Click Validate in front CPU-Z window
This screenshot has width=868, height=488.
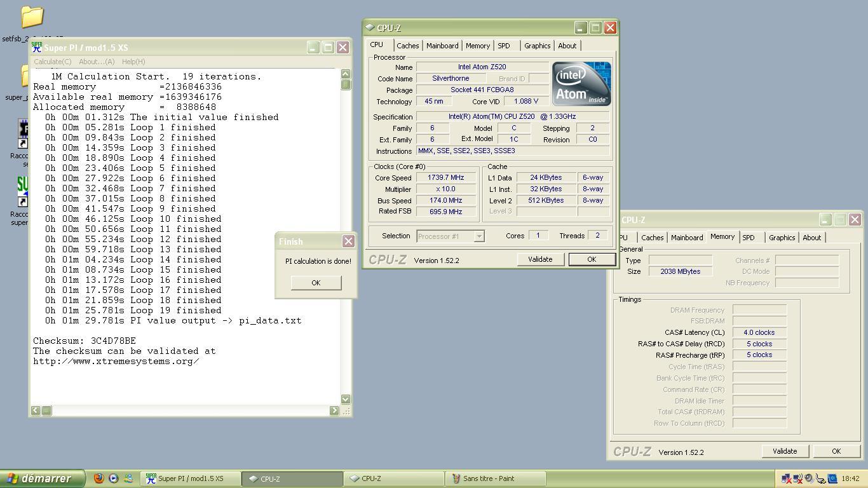point(540,259)
